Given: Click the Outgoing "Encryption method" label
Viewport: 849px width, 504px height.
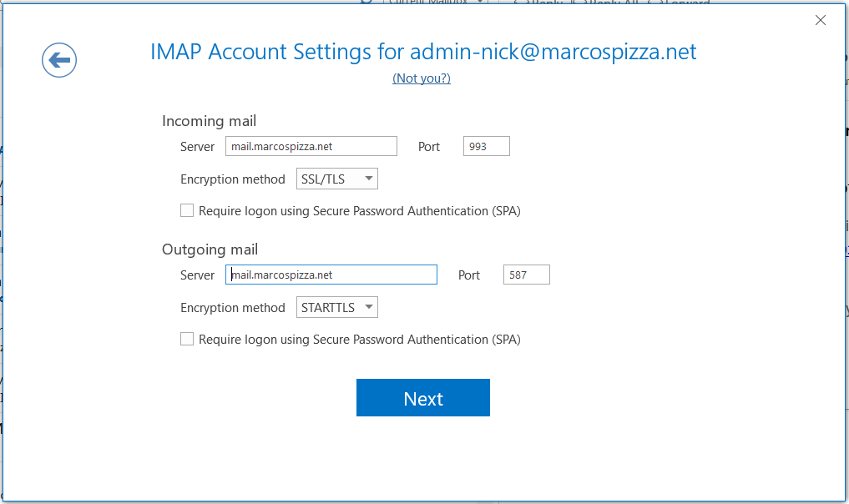Looking at the screenshot, I should [233, 308].
